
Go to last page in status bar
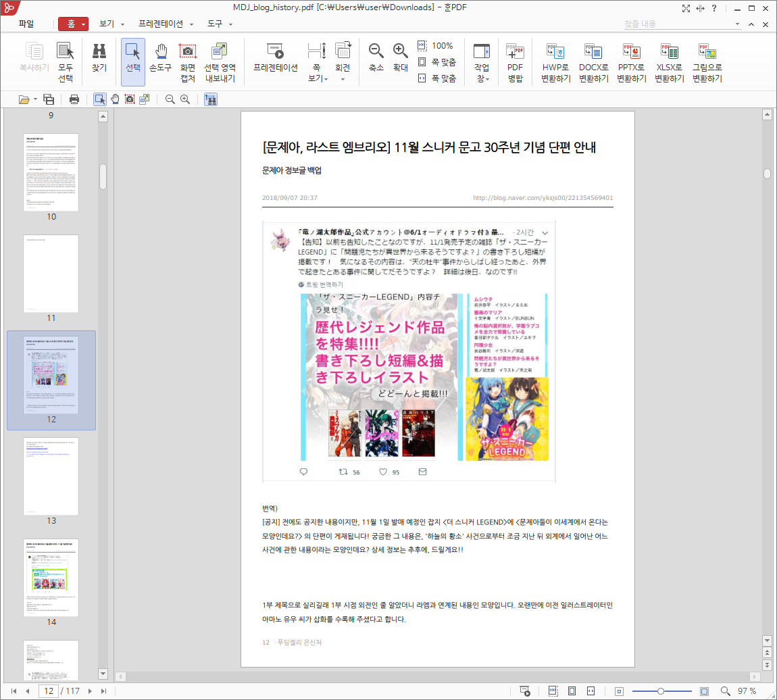tap(103, 691)
